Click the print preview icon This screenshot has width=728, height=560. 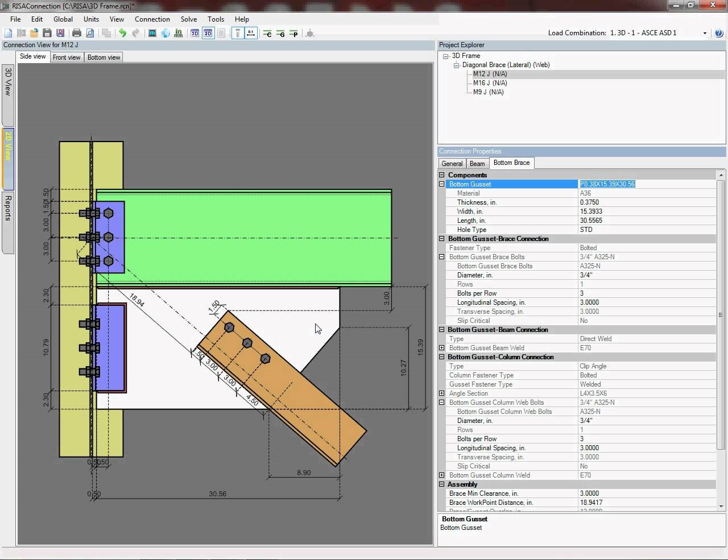coord(90,34)
